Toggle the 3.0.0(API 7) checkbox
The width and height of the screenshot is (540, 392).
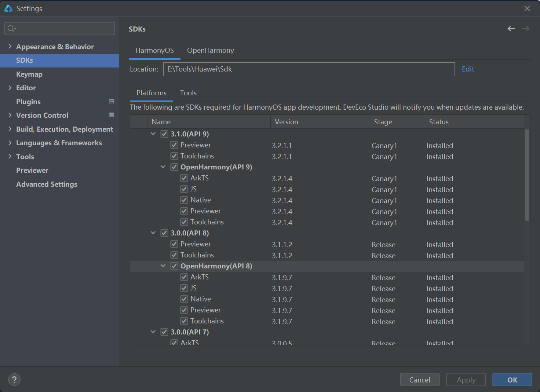pyautogui.click(x=164, y=332)
